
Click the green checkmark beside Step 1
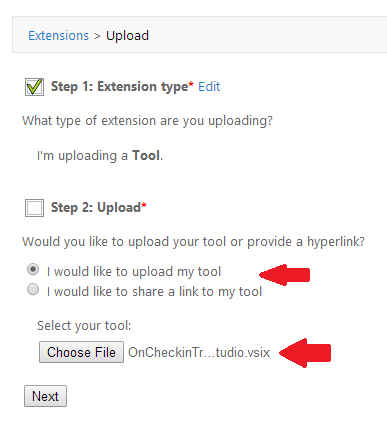point(34,87)
